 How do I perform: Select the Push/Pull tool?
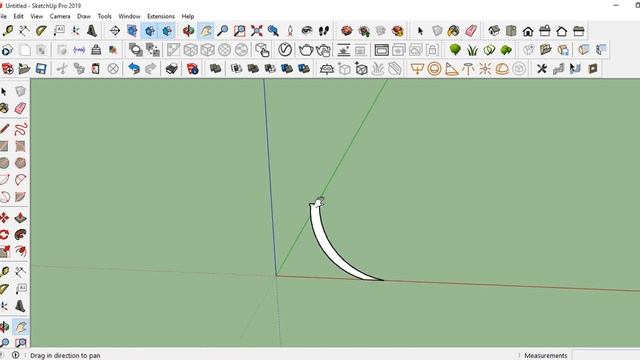tap(20, 218)
